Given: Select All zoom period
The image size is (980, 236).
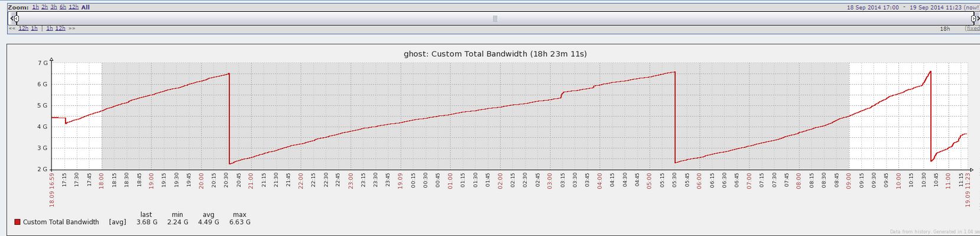Looking at the screenshot, I should [86, 7].
